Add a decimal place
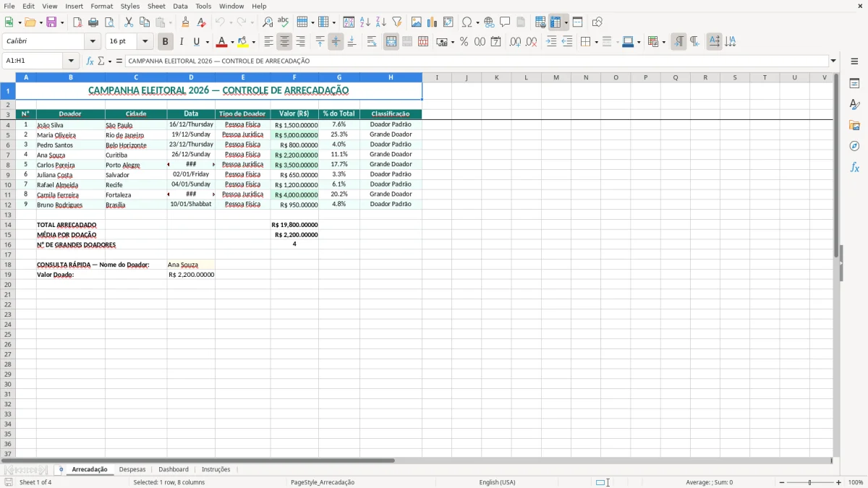Screen dimensions: 868x488 point(515,42)
